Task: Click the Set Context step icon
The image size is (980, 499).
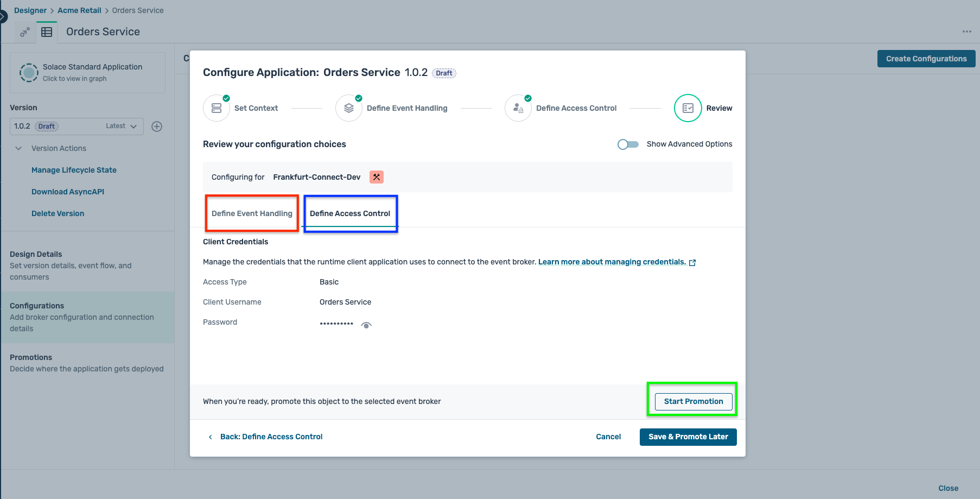Action: coord(217,108)
